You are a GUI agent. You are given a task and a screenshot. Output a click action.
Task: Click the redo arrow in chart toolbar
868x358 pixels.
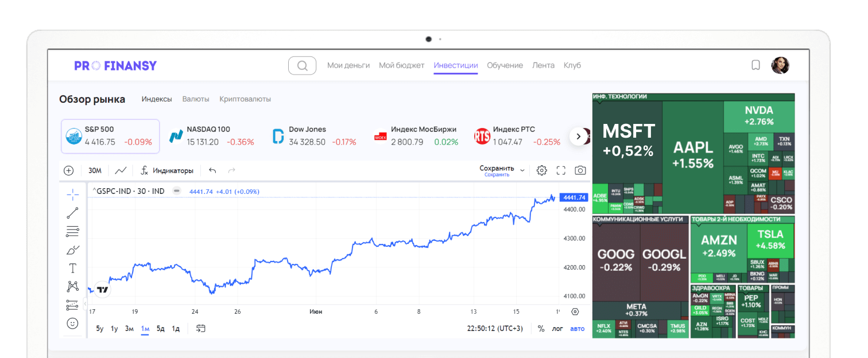(232, 170)
